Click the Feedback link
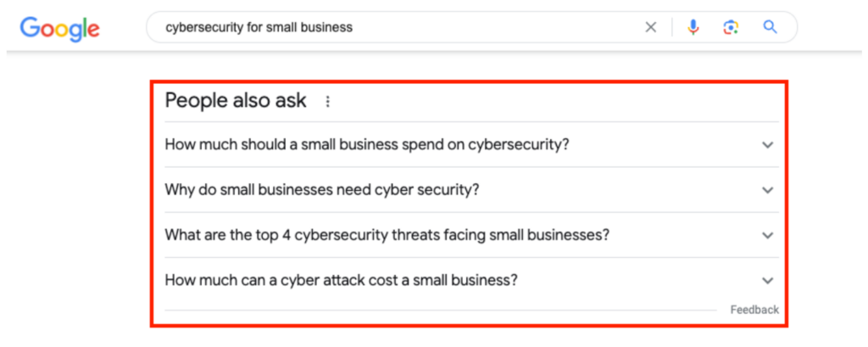Image resolution: width=868 pixels, height=347 pixels. [754, 310]
